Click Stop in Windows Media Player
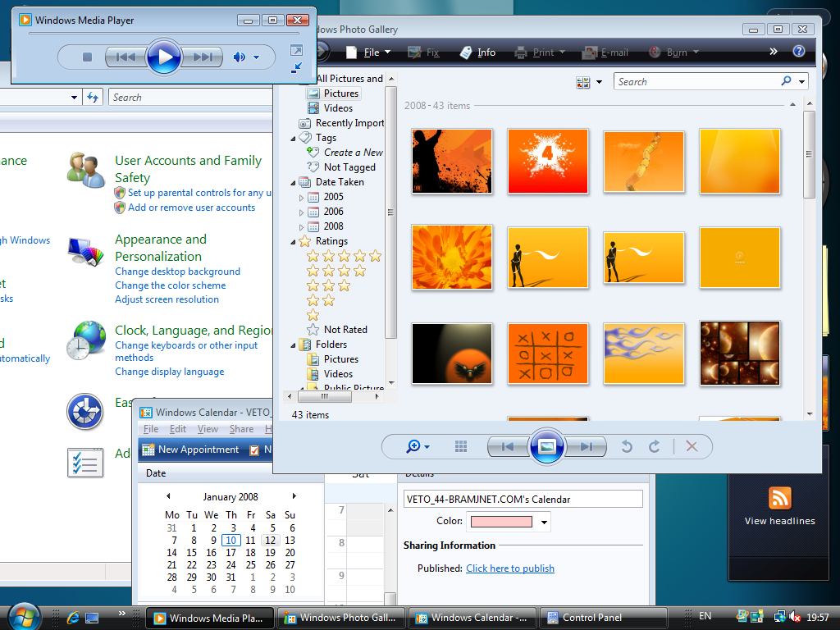 click(x=87, y=57)
